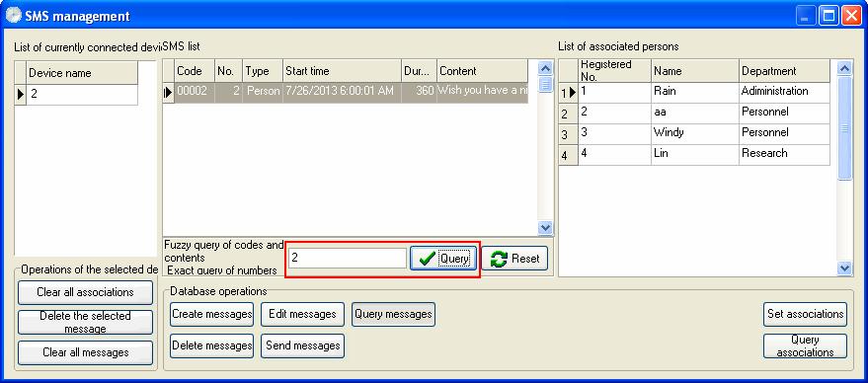868x383 pixels.
Task: Click Clear all associations button
Action: coord(85,292)
